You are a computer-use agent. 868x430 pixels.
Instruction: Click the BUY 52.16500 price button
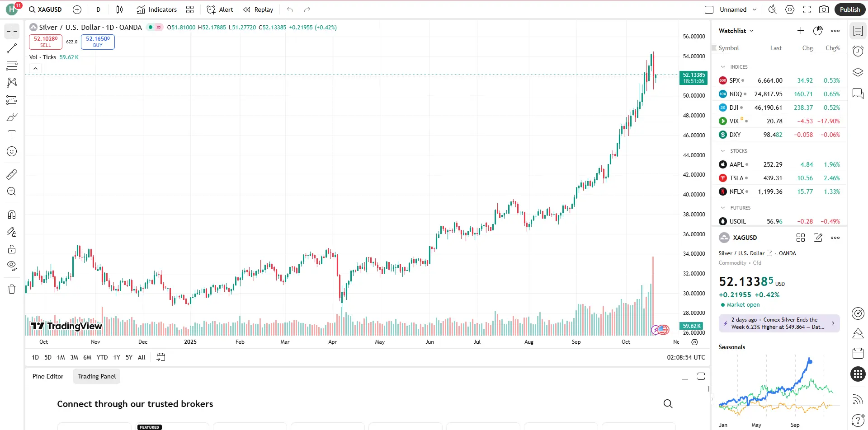[x=98, y=42]
